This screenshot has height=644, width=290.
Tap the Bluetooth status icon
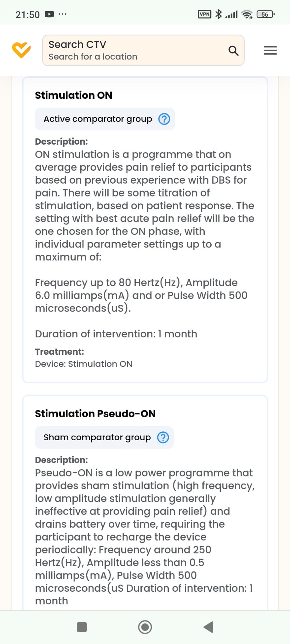218,14
